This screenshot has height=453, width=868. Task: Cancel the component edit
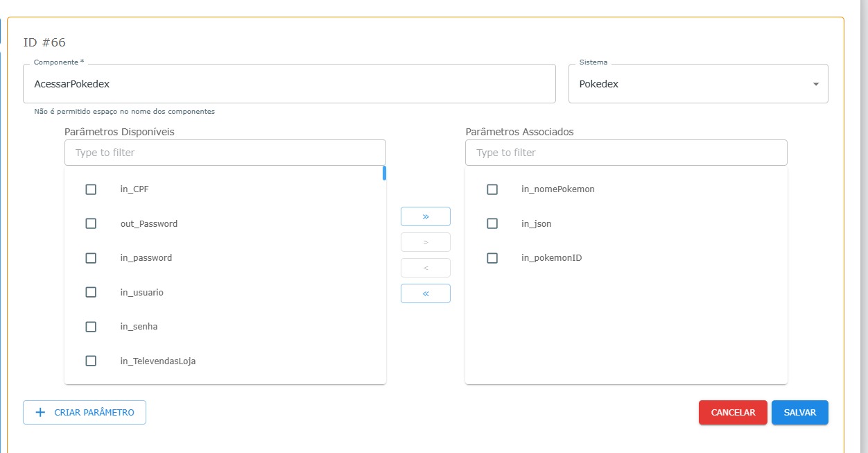733,412
